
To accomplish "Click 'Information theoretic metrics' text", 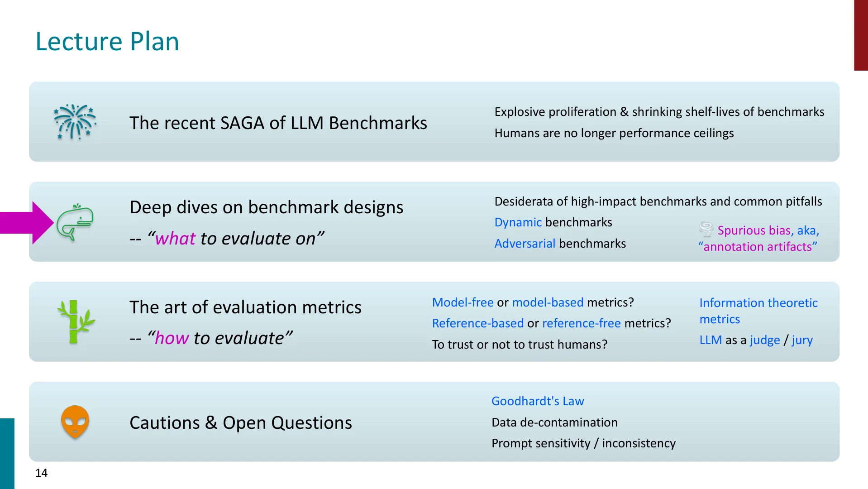I will pyautogui.click(x=758, y=311).
